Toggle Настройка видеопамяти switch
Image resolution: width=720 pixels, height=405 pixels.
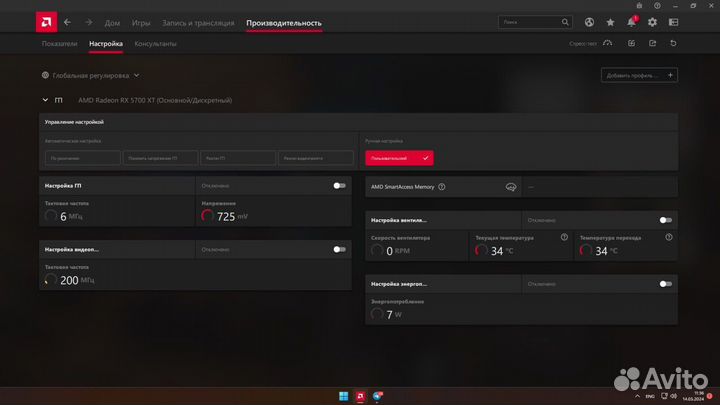(x=339, y=249)
